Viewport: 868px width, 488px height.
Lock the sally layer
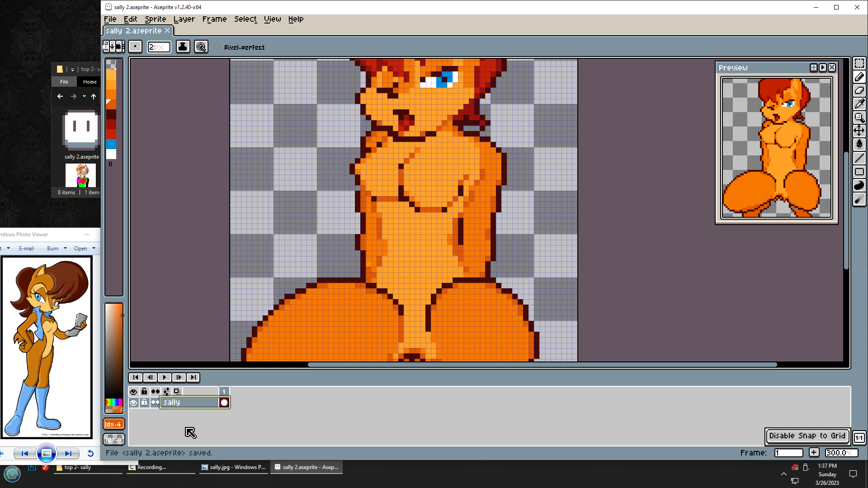click(144, 403)
